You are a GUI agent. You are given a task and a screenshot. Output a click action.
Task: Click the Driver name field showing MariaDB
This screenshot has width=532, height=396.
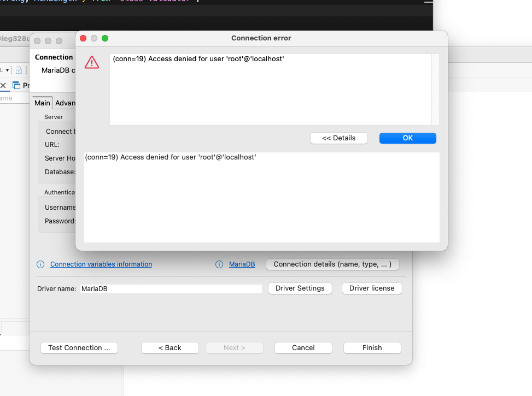[x=171, y=288]
